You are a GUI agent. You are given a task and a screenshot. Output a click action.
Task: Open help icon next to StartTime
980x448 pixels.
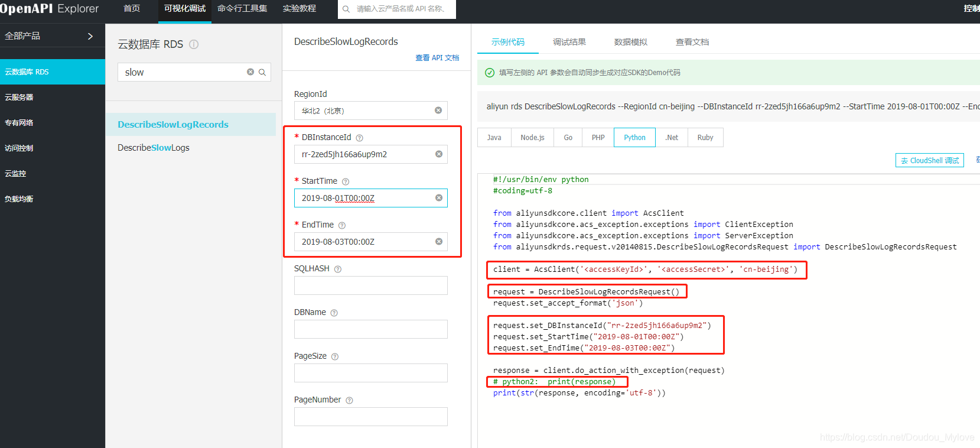coord(346,181)
